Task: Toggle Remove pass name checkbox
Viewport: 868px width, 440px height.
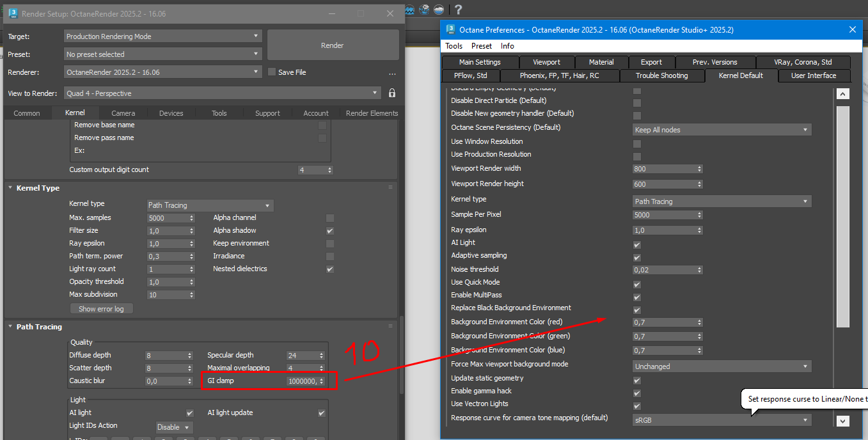Action: pos(322,138)
